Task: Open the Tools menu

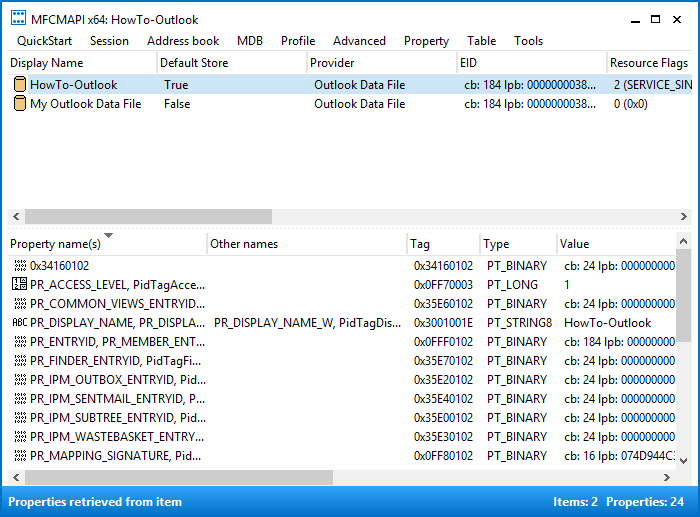Action: point(528,41)
